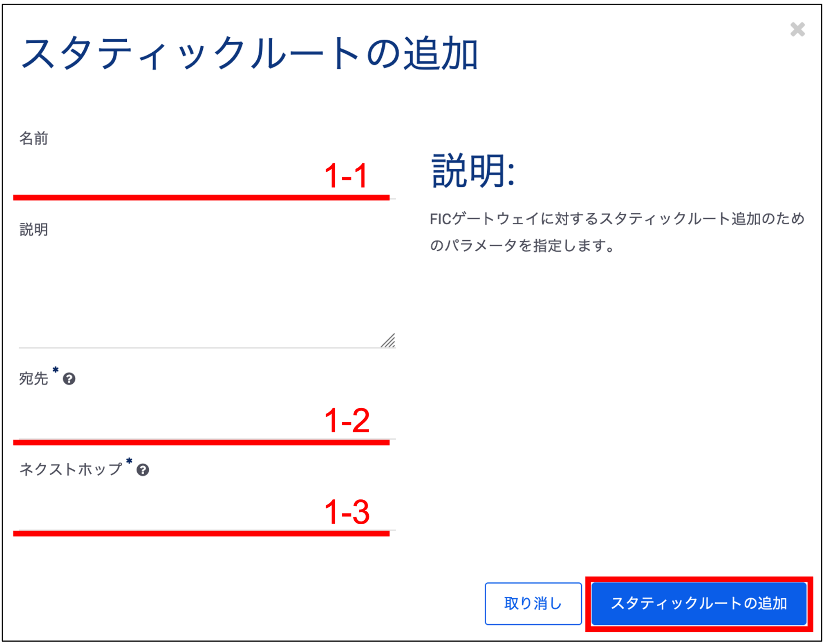Click the dialog title スタティックルートの追加 heading
This screenshot has width=824, height=644.
click(x=249, y=54)
